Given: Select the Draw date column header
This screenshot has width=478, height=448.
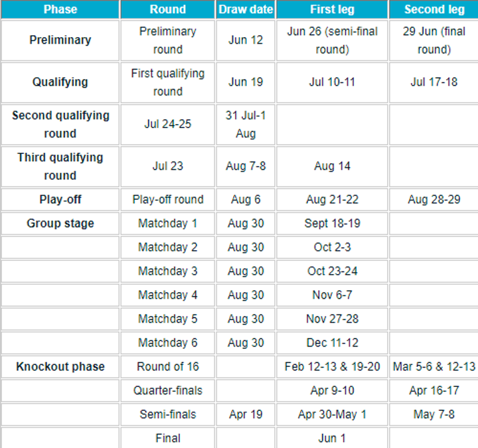Looking at the screenshot, I should click(246, 9).
